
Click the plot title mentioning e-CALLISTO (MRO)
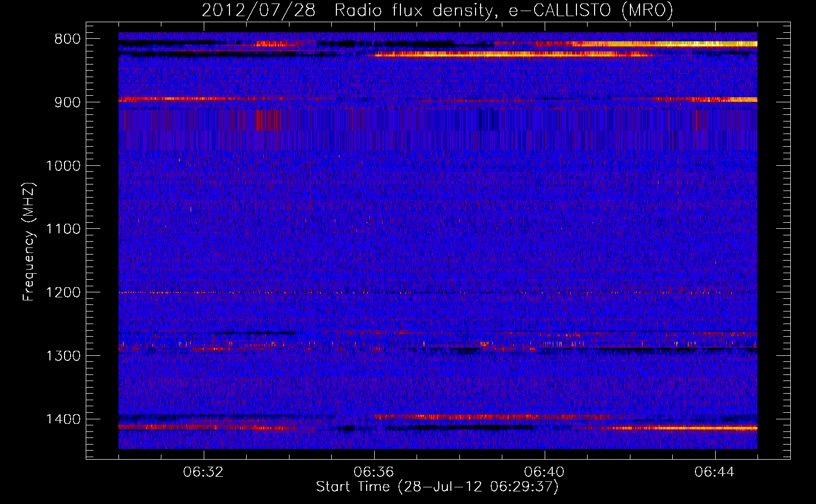(x=437, y=11)
